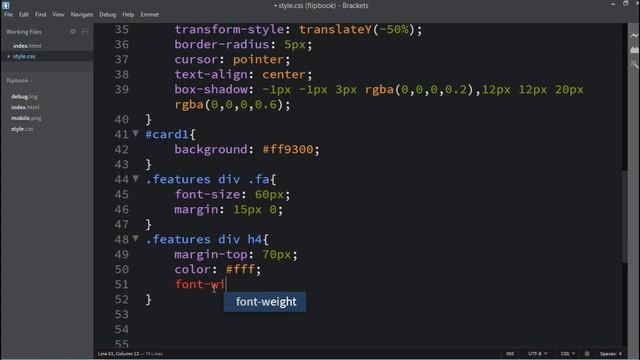Image resolution: width=640 pixels, height=360 pixels.
Task: Select style.css in Working Files
Action: 24,56
